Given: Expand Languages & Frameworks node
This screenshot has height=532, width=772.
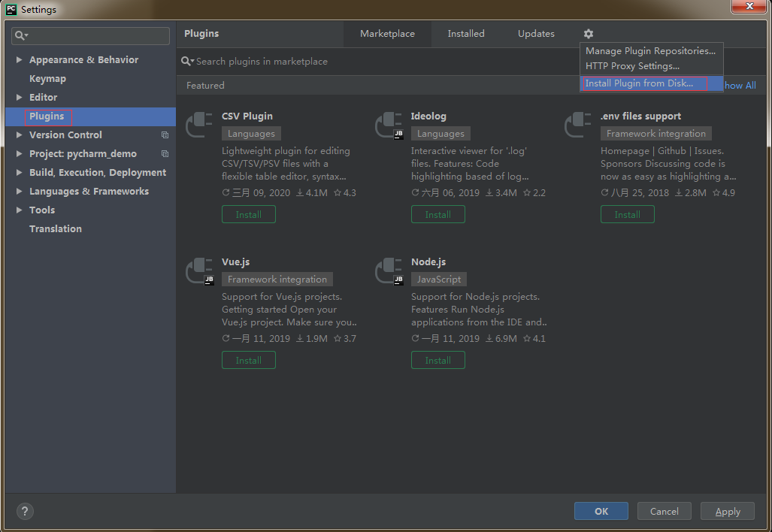Looking at the screenshot, I should [20, 191].
